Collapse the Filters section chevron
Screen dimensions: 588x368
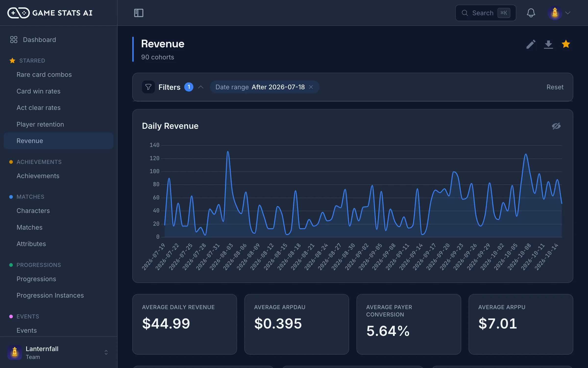tap(201, 87)
